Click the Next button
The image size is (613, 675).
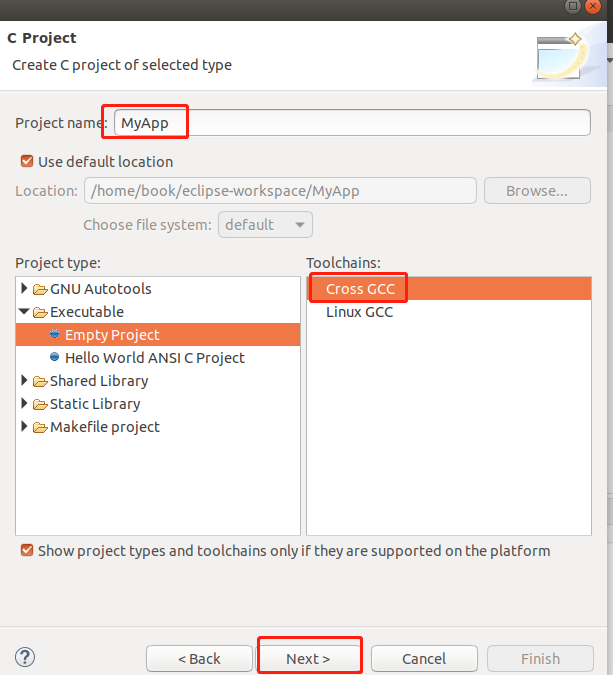click(308, 659)
